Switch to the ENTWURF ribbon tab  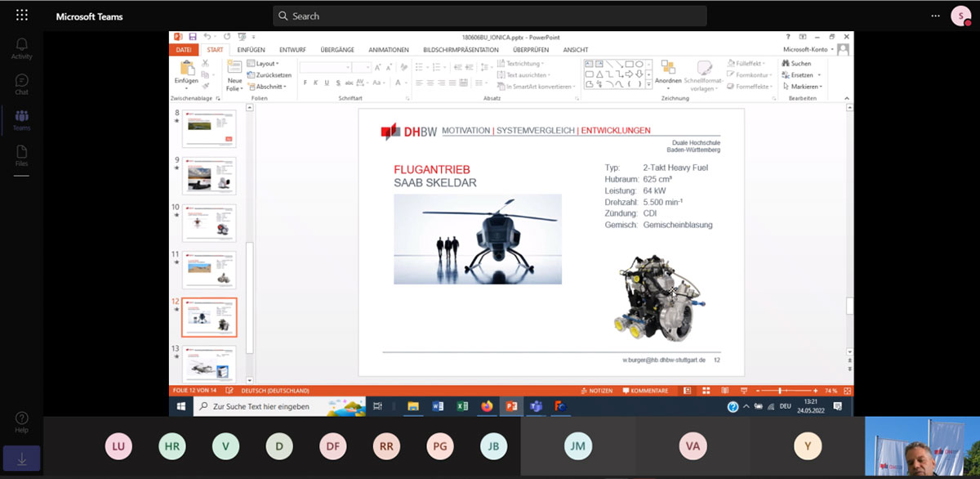click(292, 50)
